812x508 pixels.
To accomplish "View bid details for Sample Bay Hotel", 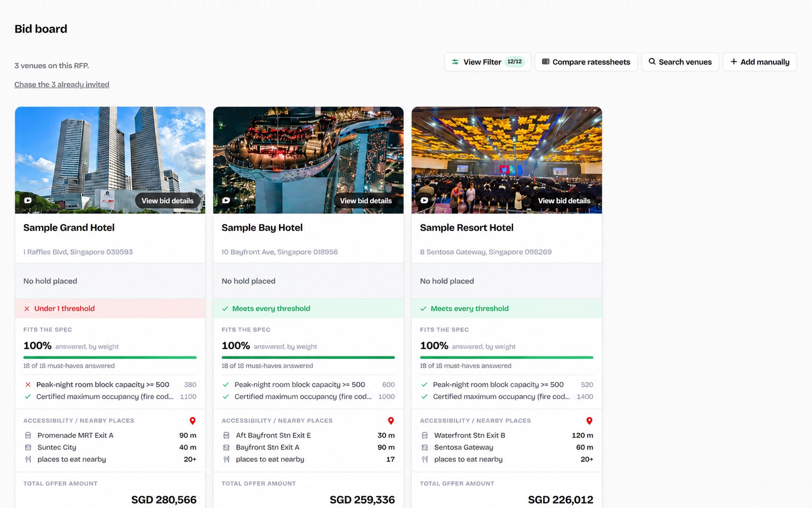I will click(366, 201).
